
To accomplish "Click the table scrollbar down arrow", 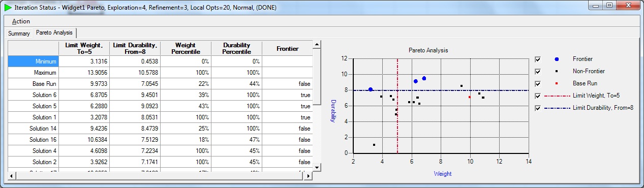I will 317,167.
